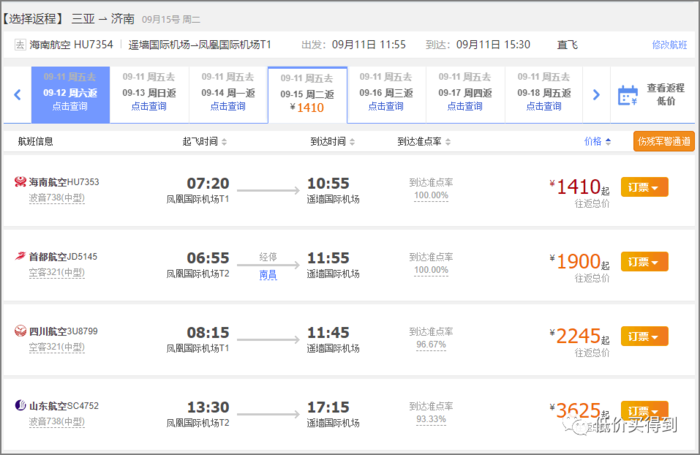The image size is (700, 455).
Task: Sort flights by price (价格)
Action: [598, 141]
